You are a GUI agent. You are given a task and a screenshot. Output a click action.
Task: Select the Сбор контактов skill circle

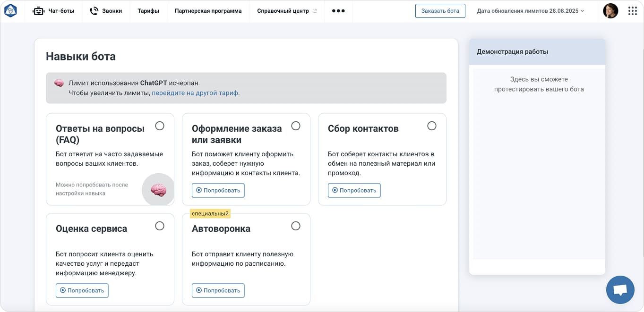(x=431, y=126)
